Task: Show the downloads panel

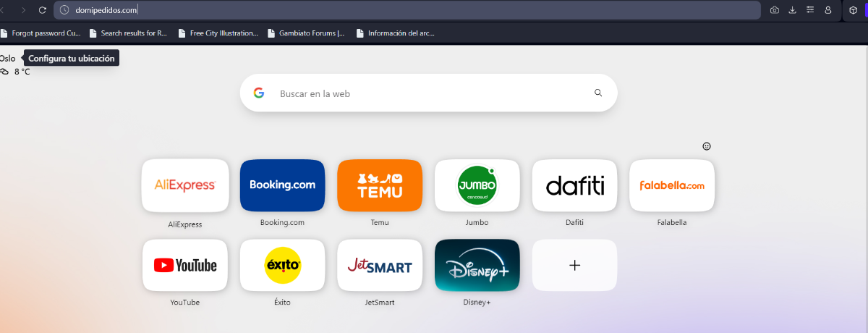Action: (x=792, y=10)
